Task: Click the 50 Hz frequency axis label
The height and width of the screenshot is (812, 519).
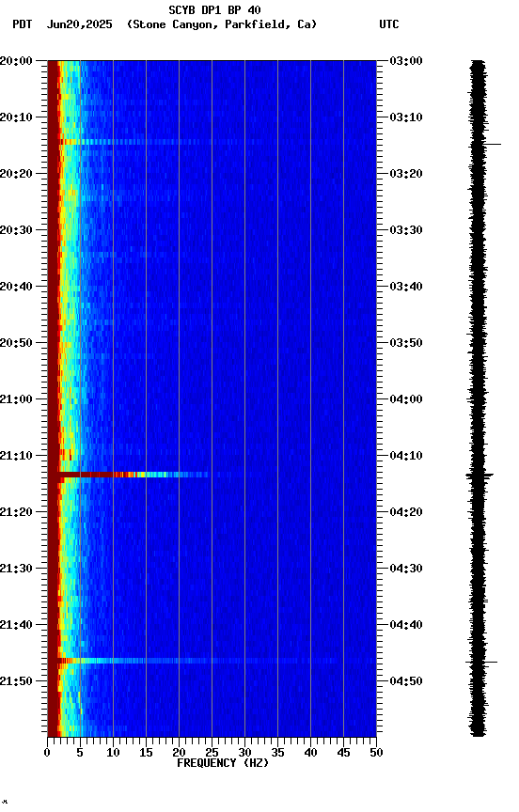Action: pyautogui.click(x=376, y=753)
